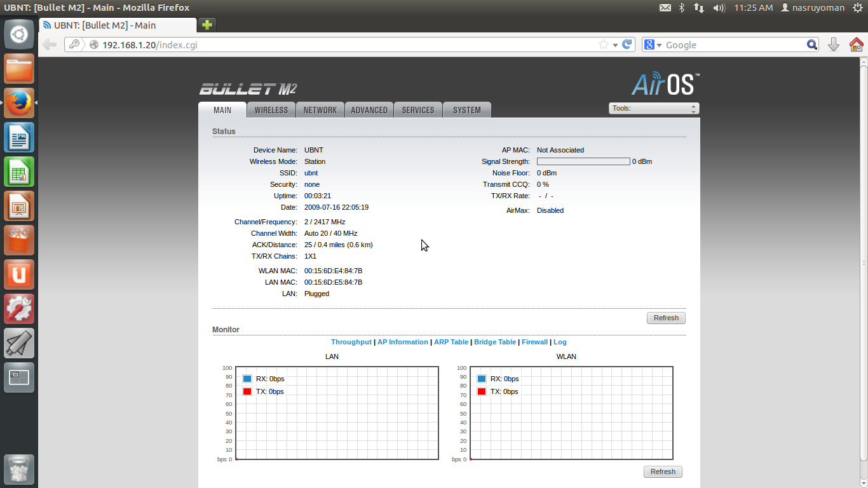Open the session power gear indicator
Image resolution: width=868 pixels, height=488 pixels.
[857, 8]
